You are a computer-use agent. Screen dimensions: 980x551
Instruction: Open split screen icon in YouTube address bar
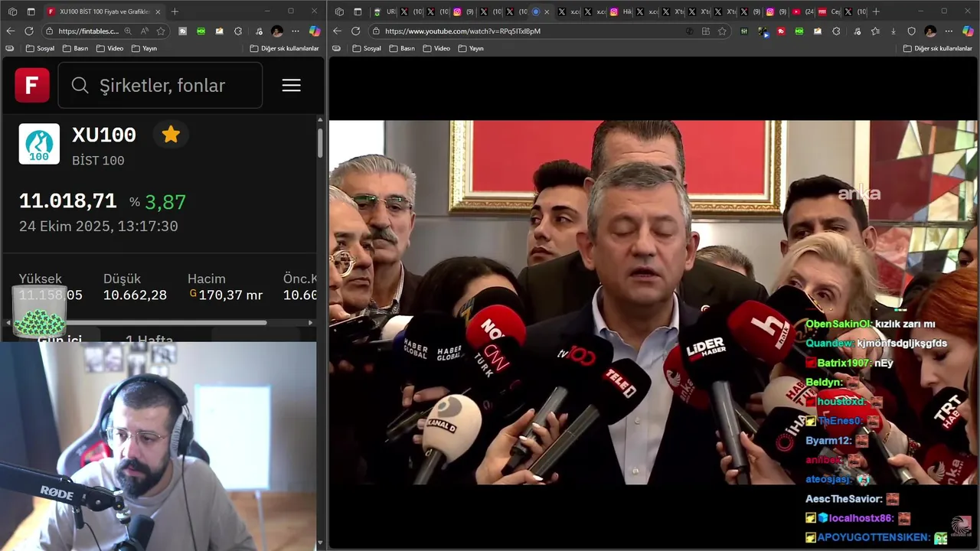[705, 31]
